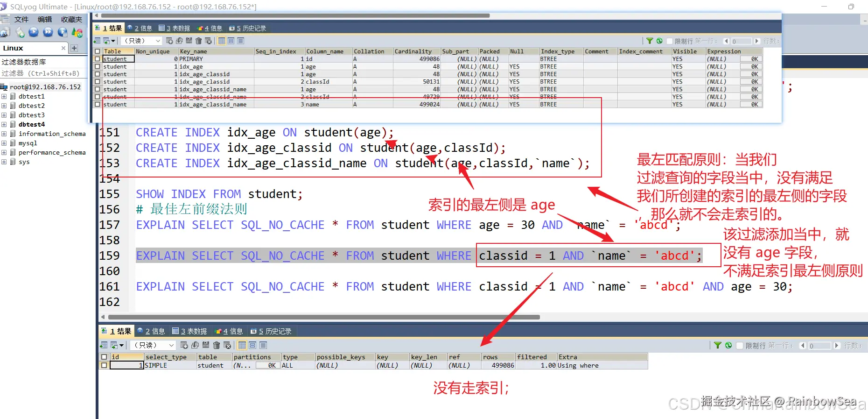Click the execute all queries icon

(x=48, y=32)
